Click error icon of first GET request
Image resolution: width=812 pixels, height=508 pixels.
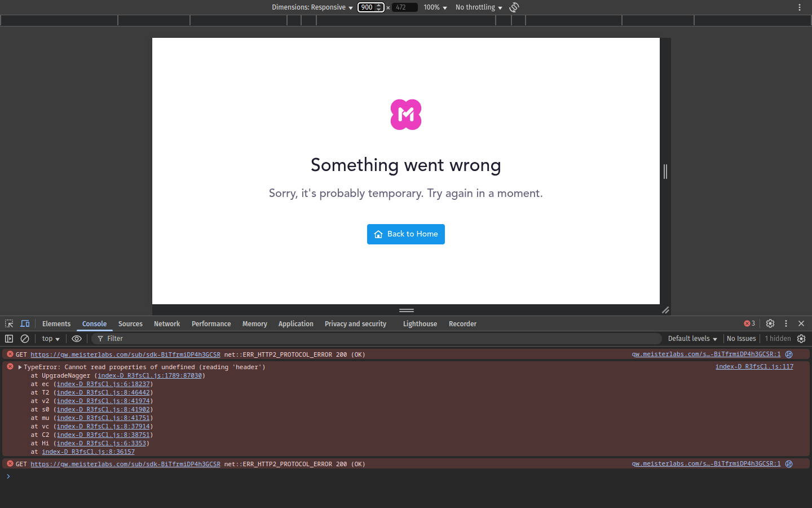pyautogui.click(x=10, y=354)
